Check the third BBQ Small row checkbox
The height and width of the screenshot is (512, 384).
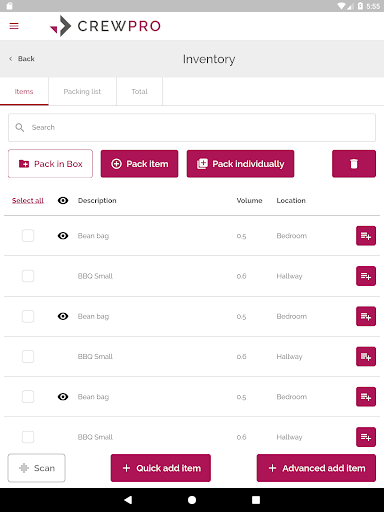click(28, 437)
